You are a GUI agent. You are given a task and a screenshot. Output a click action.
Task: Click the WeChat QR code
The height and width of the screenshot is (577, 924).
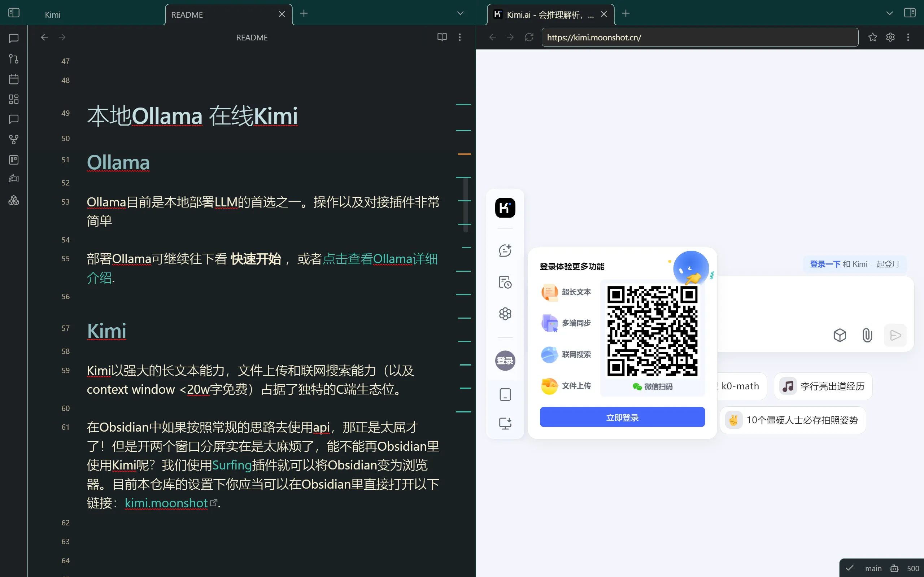652,331
